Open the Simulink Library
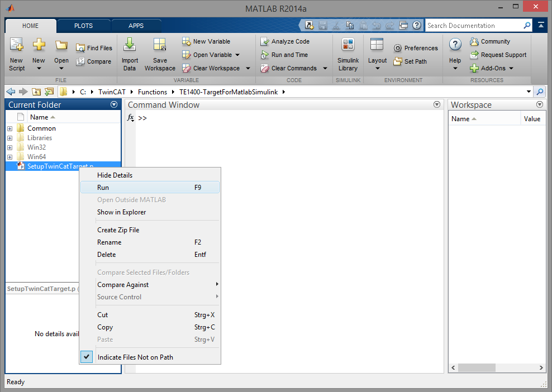Image resolution: width=552 pixels, height=392 pixels. pyautogui.click(x=348, y=55)
